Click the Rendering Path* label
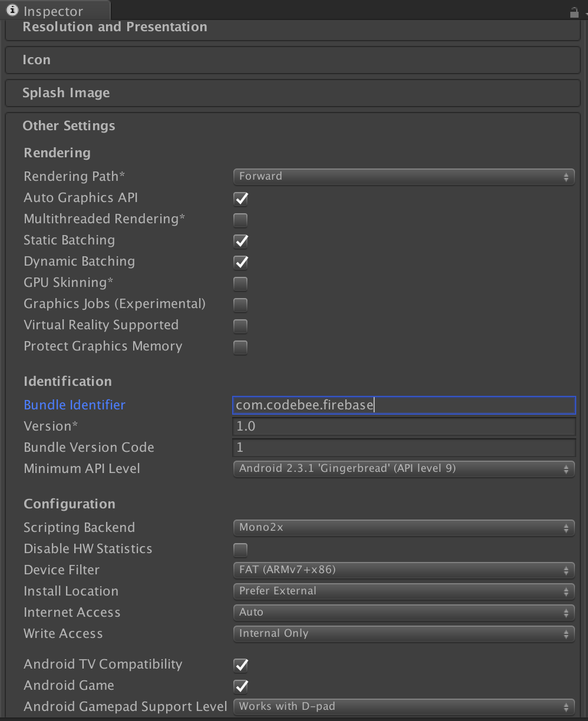Screen dimensions: 588x721 [74, 177]
